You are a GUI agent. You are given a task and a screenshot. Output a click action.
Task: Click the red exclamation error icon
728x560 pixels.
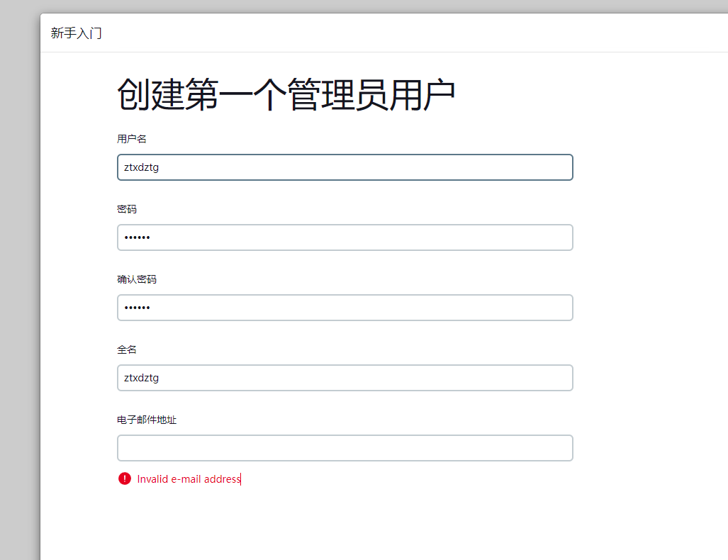click(x=125, y=478)
